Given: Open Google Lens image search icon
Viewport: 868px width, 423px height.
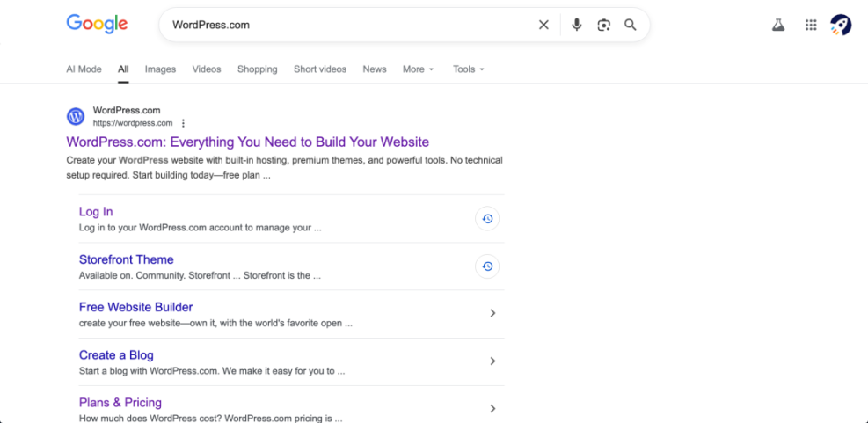Looking at the screenshot, I should coord(603,25).
